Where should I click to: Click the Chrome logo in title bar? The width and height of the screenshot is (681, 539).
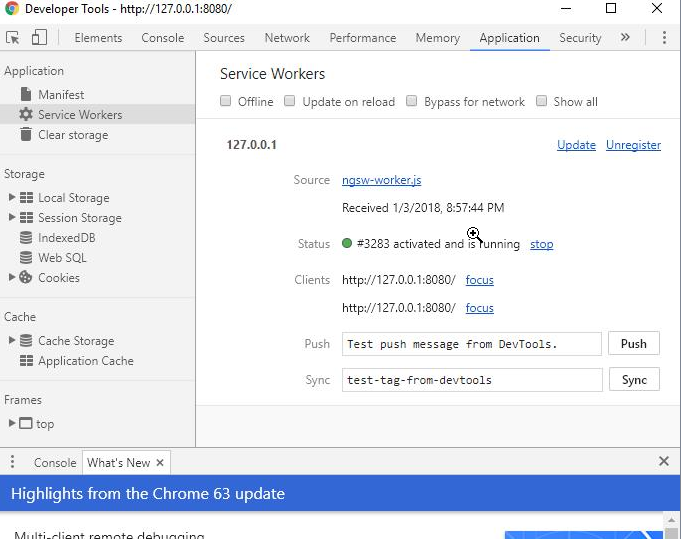coord(12,8)
